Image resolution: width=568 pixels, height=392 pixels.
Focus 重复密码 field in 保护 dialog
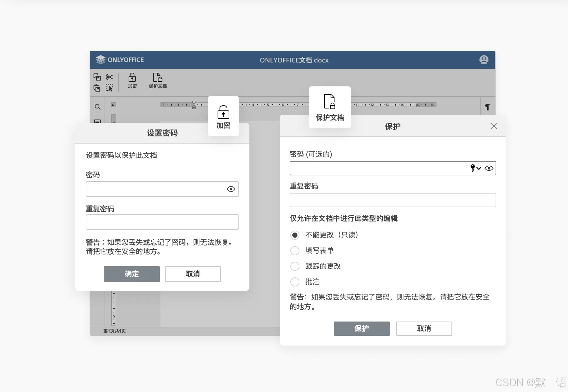pos(393,200)
